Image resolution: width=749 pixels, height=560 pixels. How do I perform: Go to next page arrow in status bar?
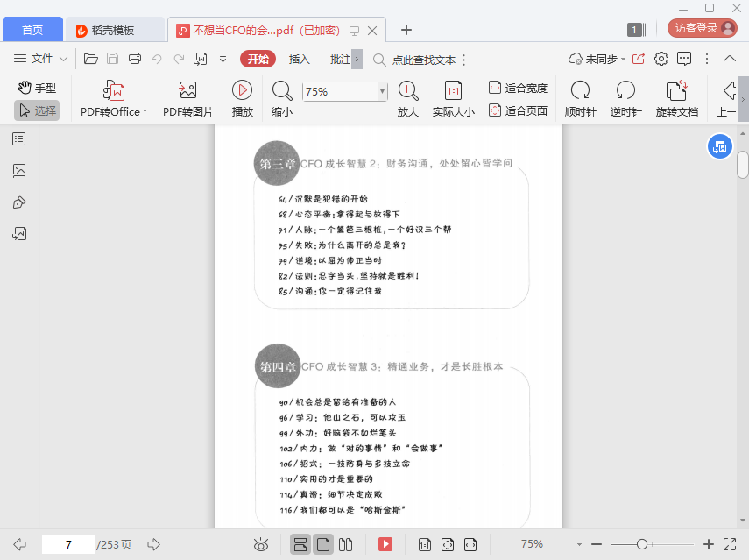click(x=153, y=543)
